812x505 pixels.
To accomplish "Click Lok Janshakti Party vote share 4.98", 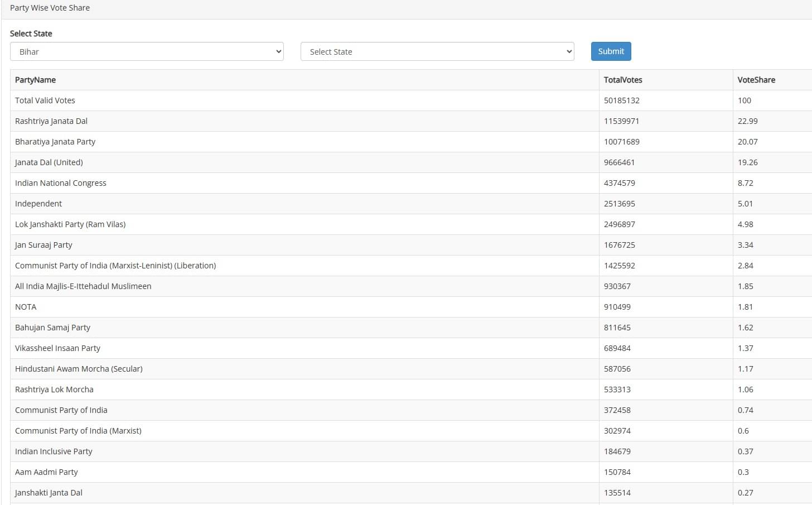I will 745,224.
